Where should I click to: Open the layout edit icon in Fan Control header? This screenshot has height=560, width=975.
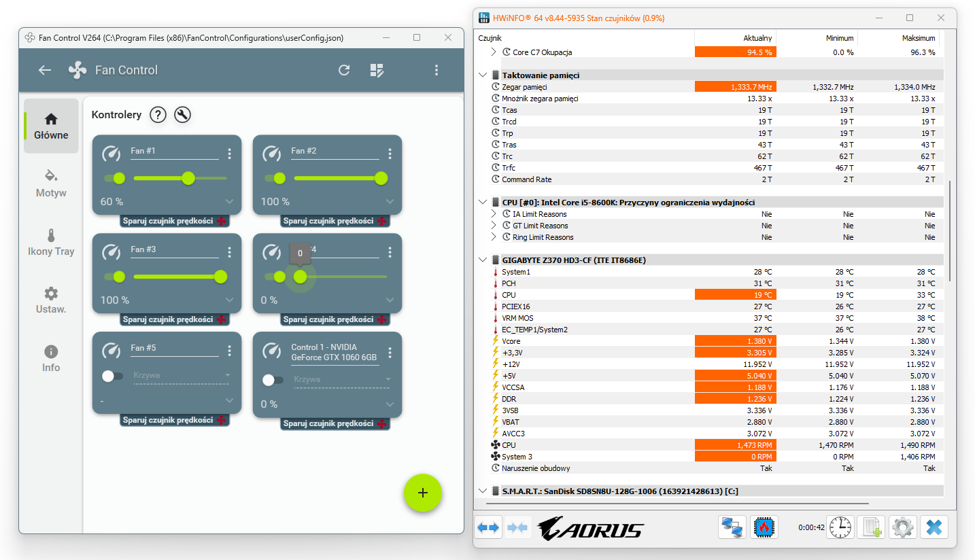pos(377,70)
